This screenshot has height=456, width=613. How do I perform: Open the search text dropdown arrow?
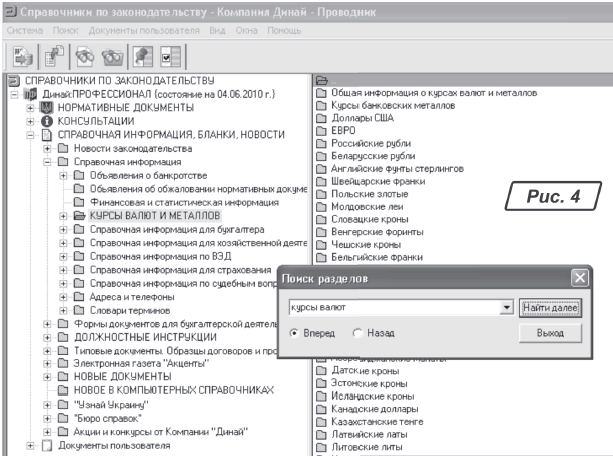[508, 308]
